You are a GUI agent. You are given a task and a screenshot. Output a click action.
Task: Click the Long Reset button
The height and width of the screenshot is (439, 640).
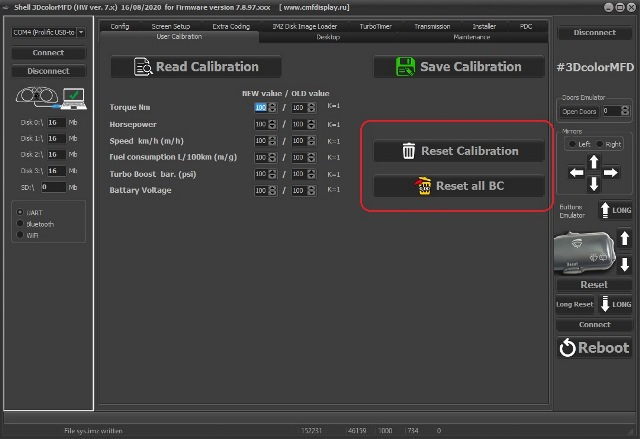pos(575,304)
